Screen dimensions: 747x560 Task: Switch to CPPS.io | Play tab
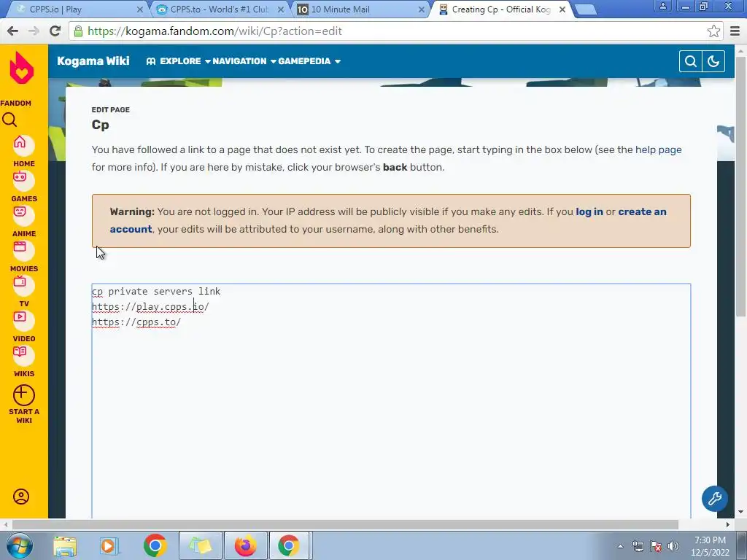click(76, 9)
